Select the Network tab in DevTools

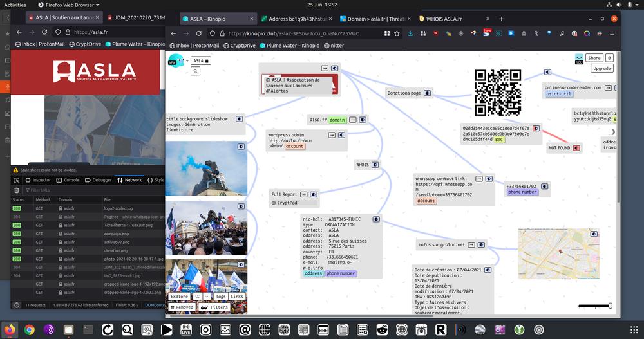pos(129,179)
